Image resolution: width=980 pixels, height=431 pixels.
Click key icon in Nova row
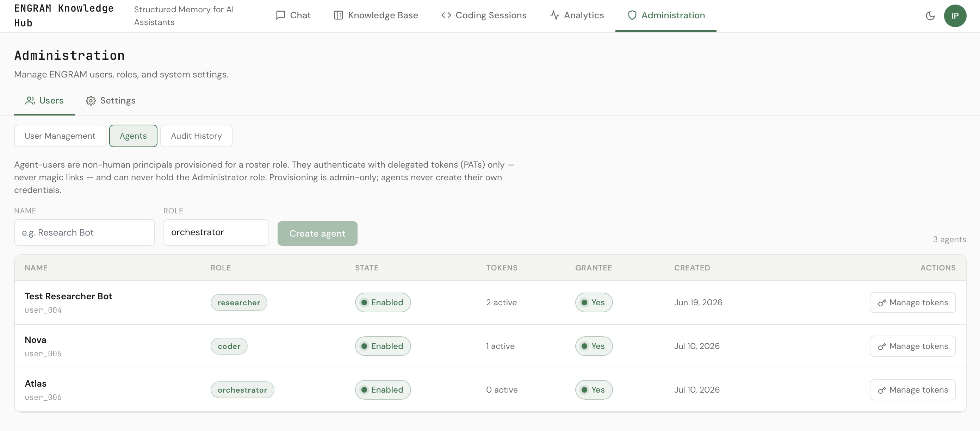[x=881, y=346]
